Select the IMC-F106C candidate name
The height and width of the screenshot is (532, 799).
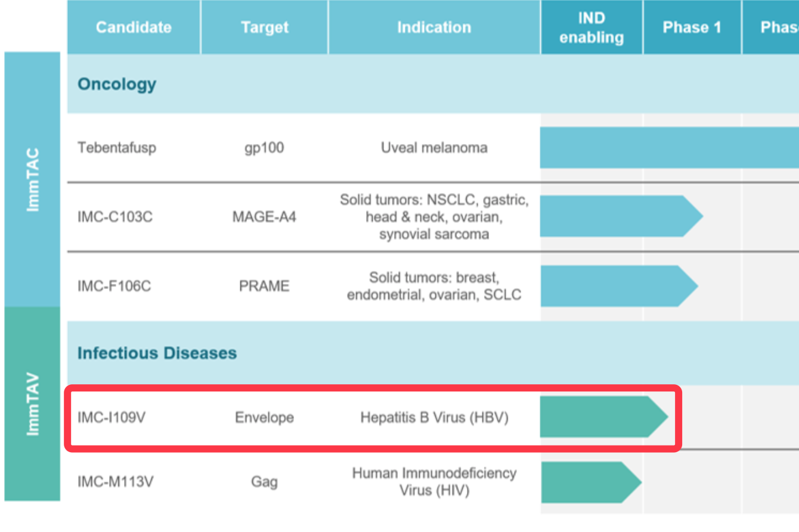pos(114,287)
